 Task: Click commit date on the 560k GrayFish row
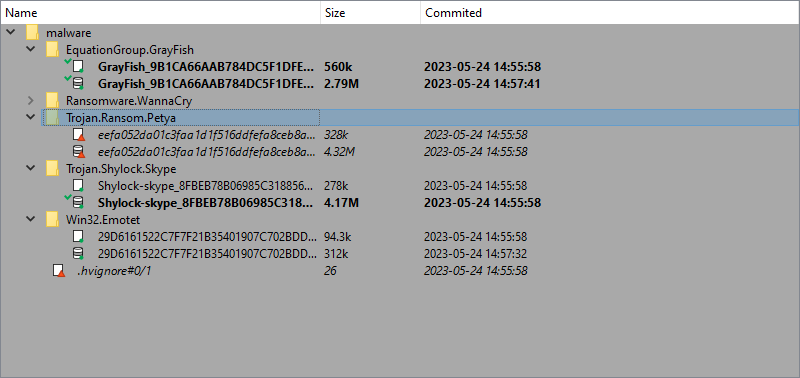483,67
